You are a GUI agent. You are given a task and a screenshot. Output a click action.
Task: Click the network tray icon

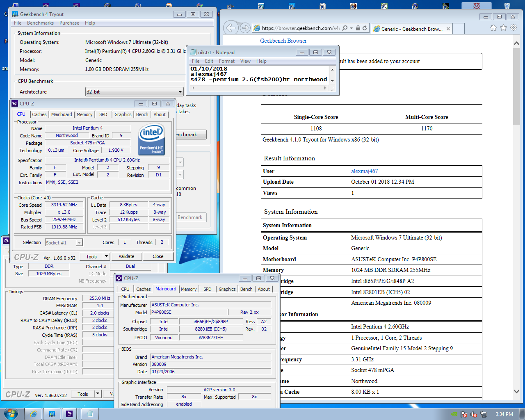click(484, 414)
